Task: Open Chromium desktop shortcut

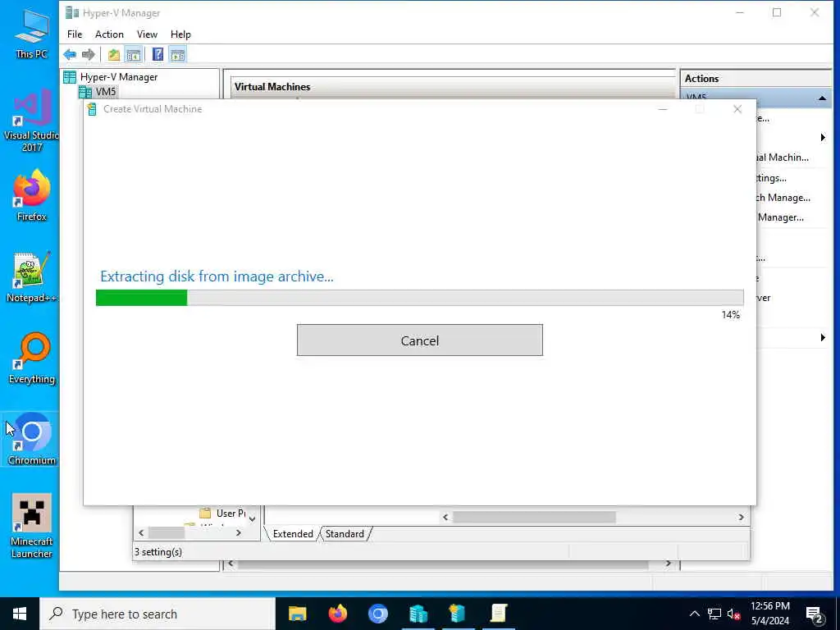Action: 31,440
